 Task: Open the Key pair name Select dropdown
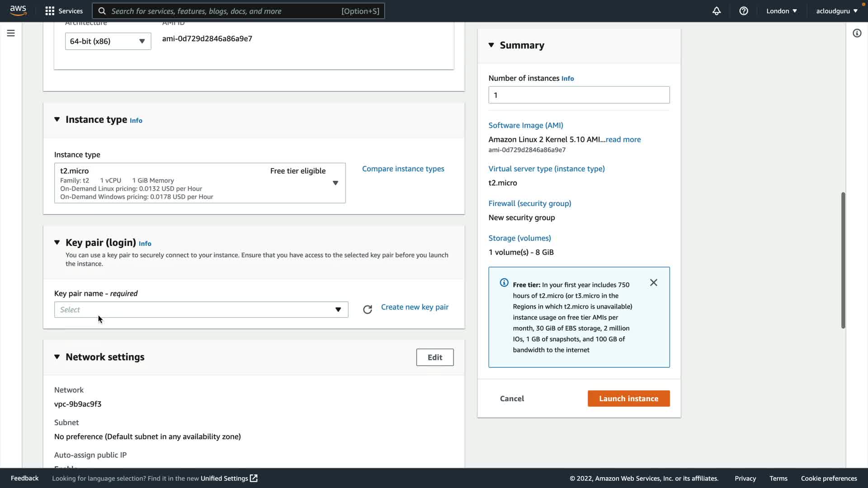(201, 310)
